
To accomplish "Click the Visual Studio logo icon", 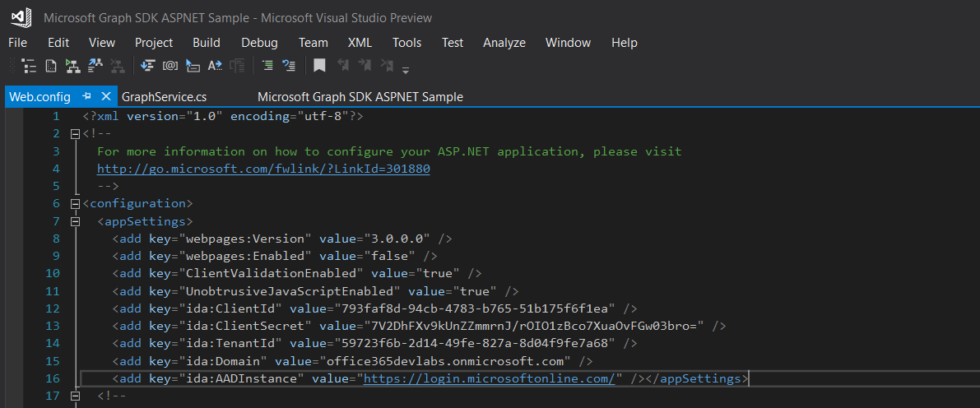I will tap(21, 17).
